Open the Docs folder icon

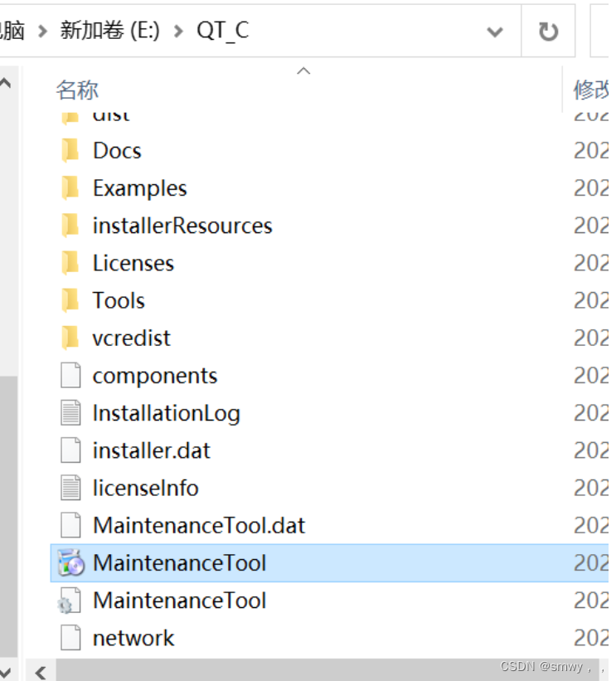tap(71, 150)
